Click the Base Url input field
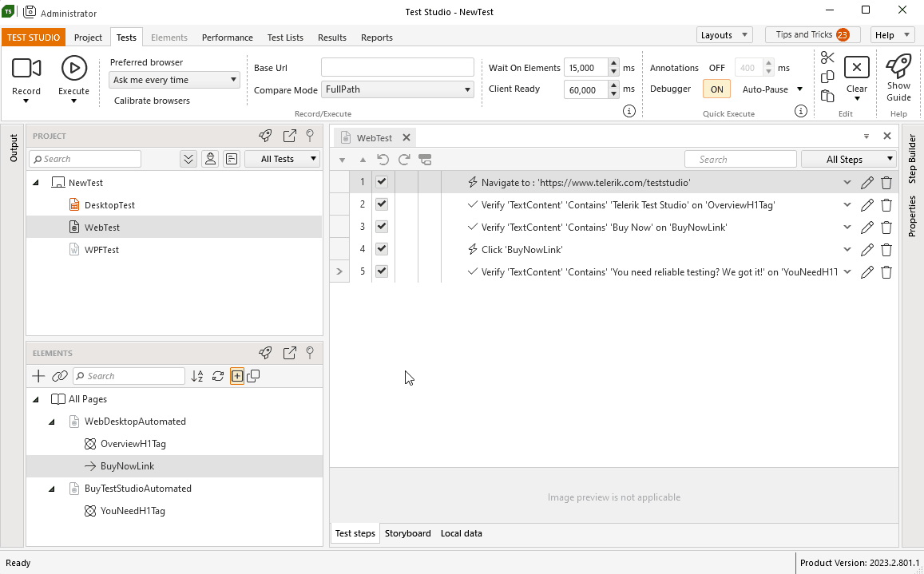Viewport: 924px width, 574px height. pyautogui.click(x=398, y=67)
